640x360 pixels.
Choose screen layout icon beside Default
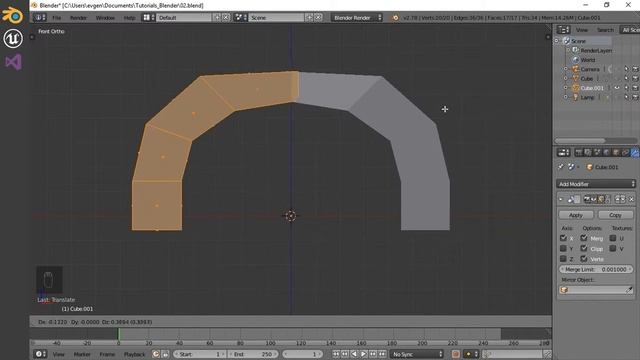pyautogui.click(x=148, y=18)
